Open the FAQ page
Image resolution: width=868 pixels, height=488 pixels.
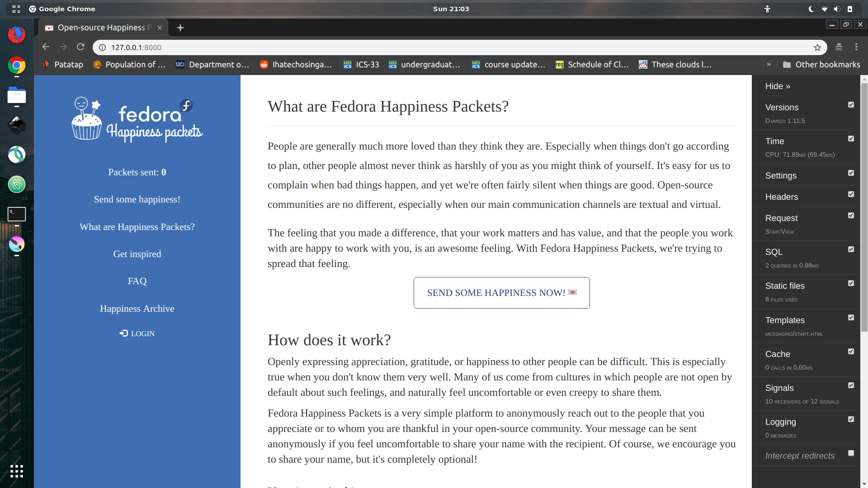(x=137, y=281)
